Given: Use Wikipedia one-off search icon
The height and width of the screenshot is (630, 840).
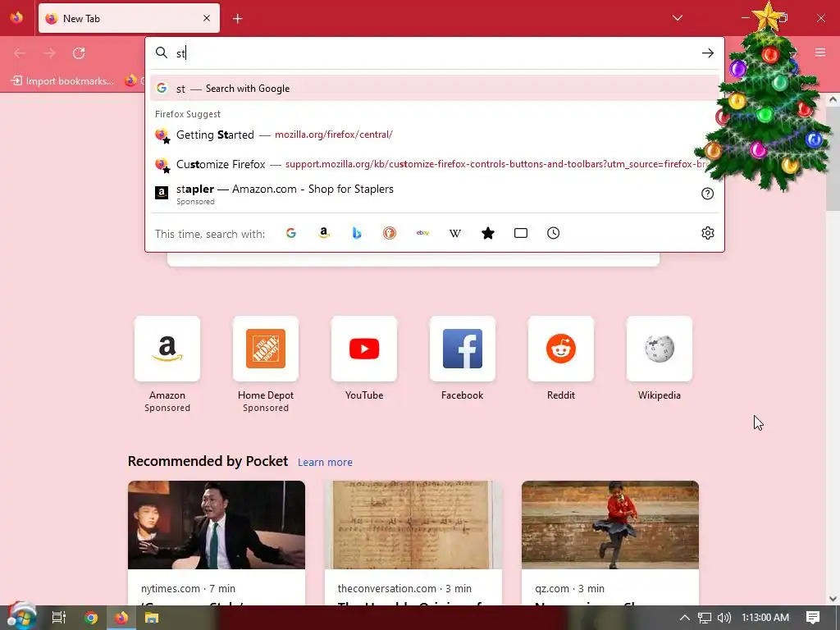Looking at the screenshot, I should (x=454, y=233).
